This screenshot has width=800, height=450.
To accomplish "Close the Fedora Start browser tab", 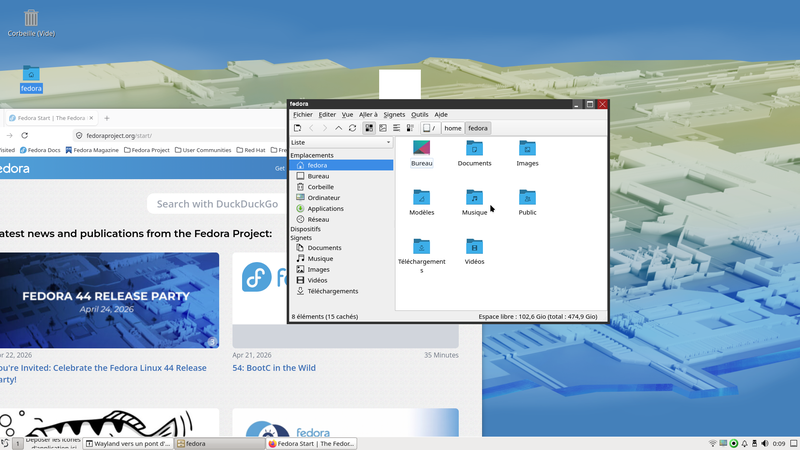I will pyautogui.click(x=91, y=118).
